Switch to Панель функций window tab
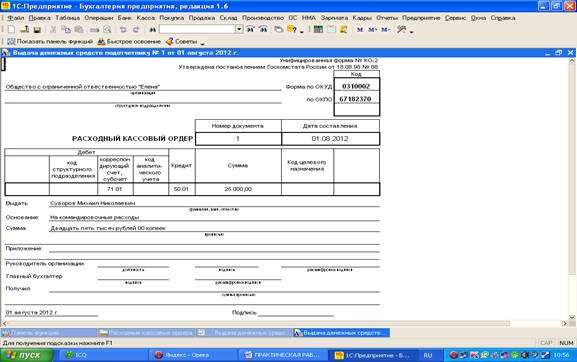This screenshot has height=362, width=577. coord(49,333)
